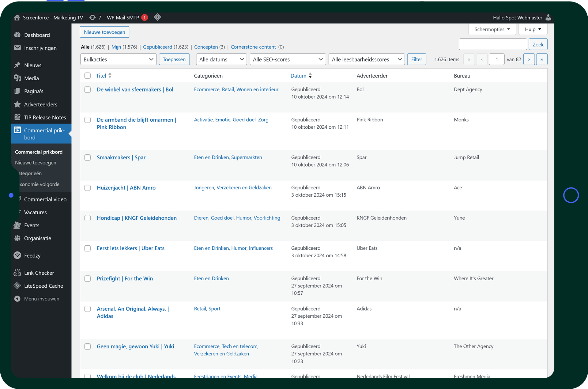Click the LiteSpeed diamond icon in top bar
The height and width of the screenshot is (389, 588).
pyautogui.click(x=157, y=17)
